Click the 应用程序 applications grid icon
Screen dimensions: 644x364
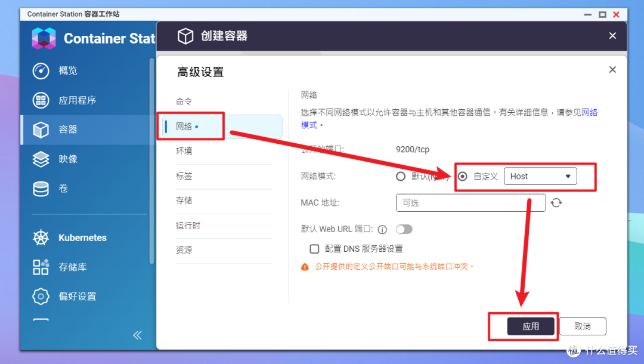[x=41, y=100]
